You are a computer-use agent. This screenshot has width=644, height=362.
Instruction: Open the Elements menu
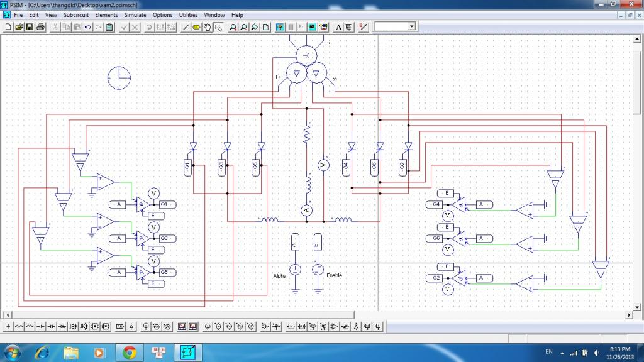106,14
